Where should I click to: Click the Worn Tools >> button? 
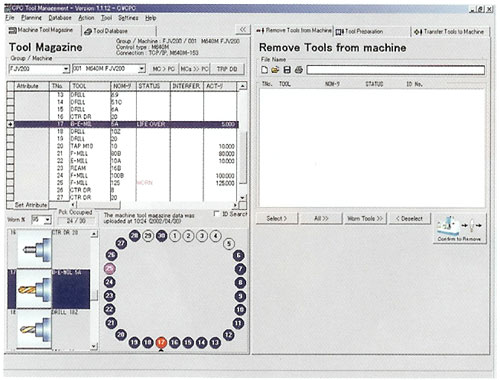click(x=365, y=219)
